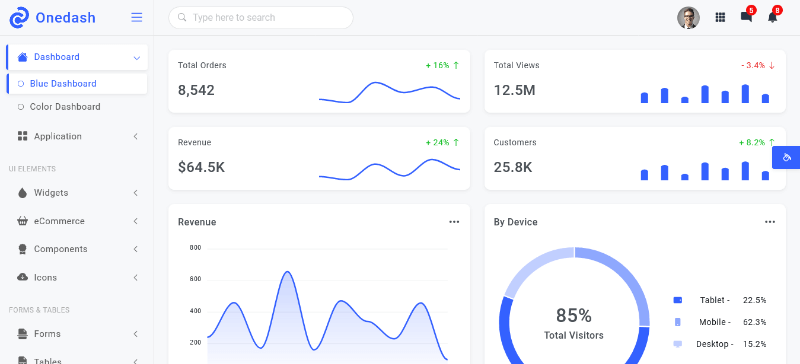Click the Tablet legend icon
The image size is (800, 364).
[677, 300]
